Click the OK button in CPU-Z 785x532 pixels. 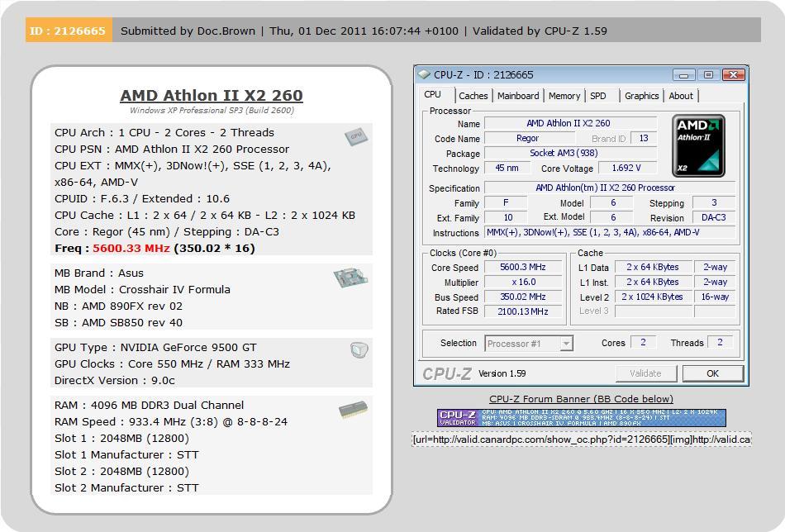712,373
